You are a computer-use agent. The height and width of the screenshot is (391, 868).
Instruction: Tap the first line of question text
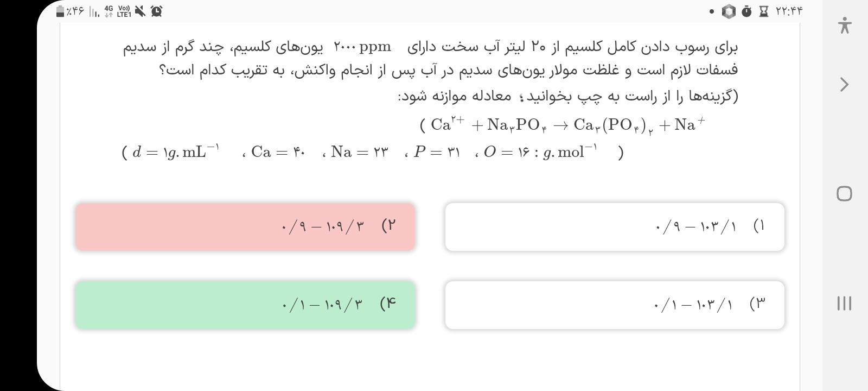pos(430,47)
